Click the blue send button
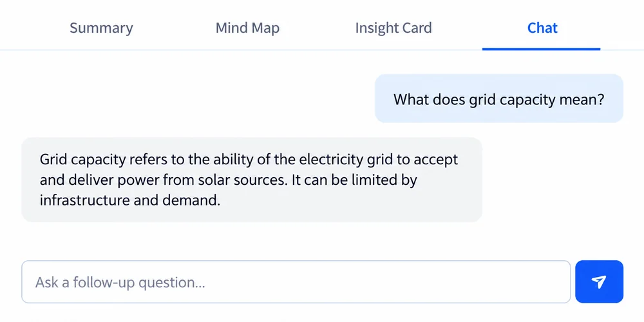The width and height of the screenshot is (644, 322). pyautogui.click(x=599, y=281)
